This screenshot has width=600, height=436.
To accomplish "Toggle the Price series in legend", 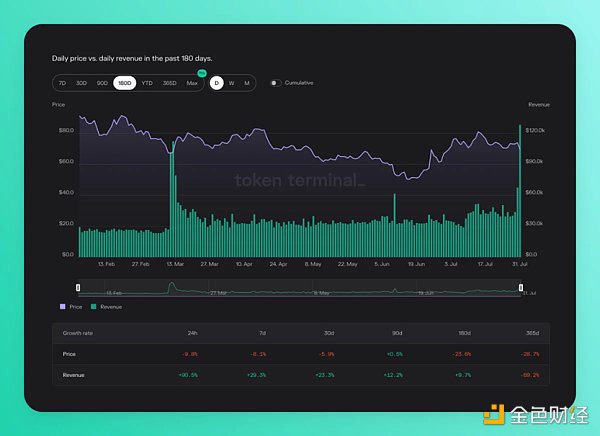I will click(71, 307).
